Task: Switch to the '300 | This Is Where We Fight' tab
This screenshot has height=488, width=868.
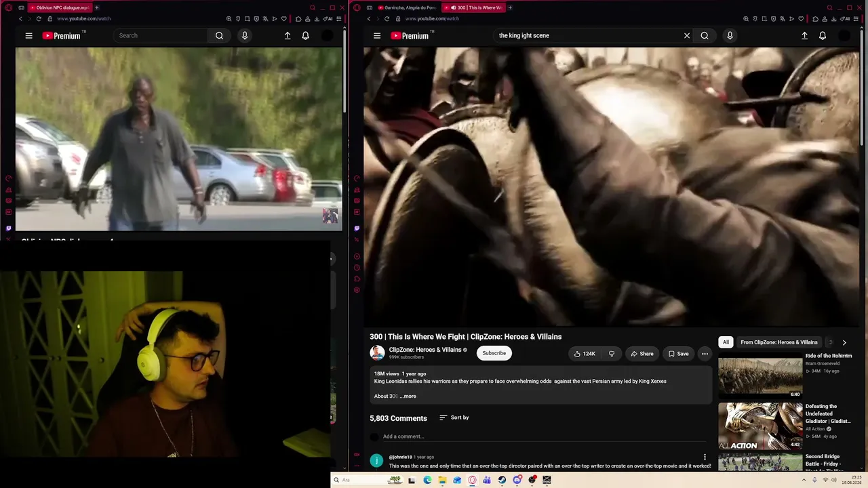Action: [475, 7]
